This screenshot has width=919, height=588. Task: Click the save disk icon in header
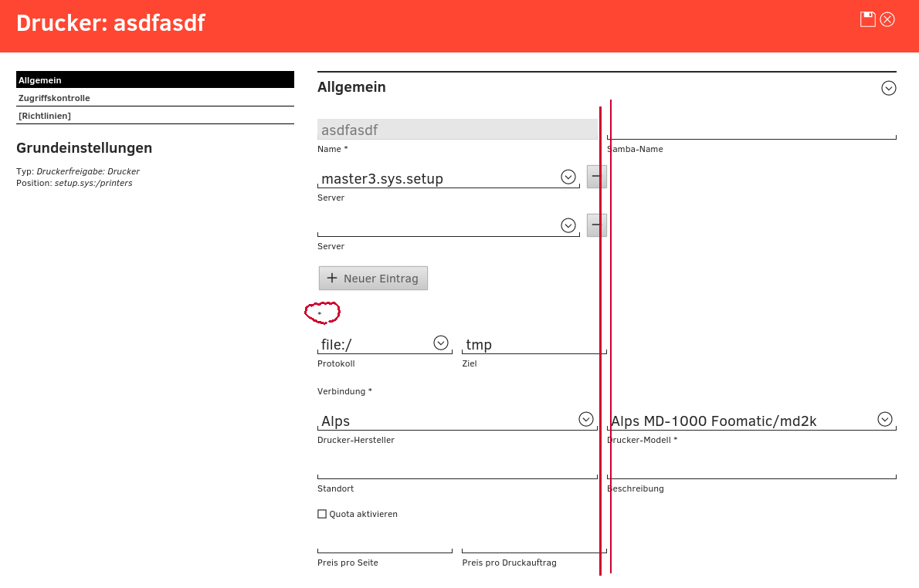[868, 19]
